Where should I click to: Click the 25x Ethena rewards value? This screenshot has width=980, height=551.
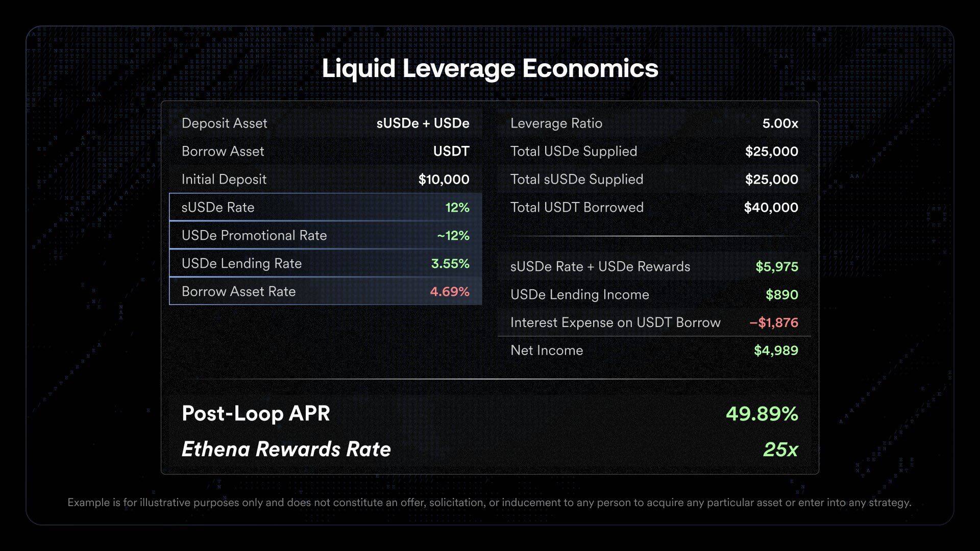point(780,449)
